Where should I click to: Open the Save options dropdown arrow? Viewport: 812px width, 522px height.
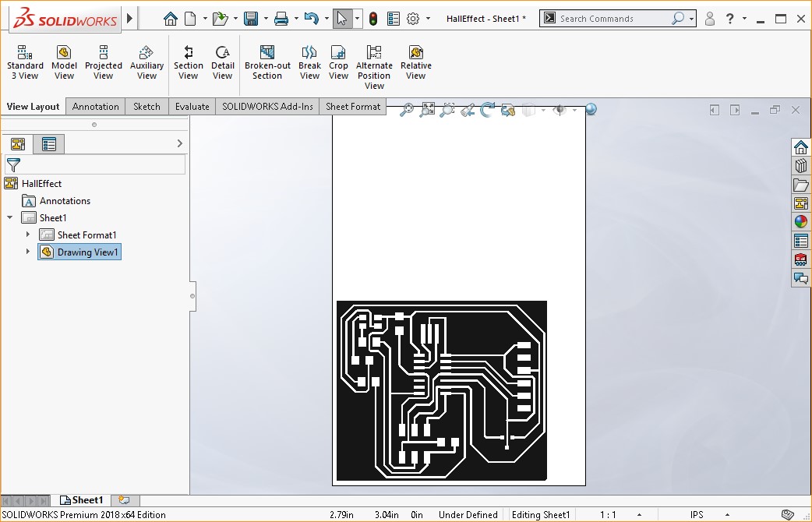tap(266, 19)
